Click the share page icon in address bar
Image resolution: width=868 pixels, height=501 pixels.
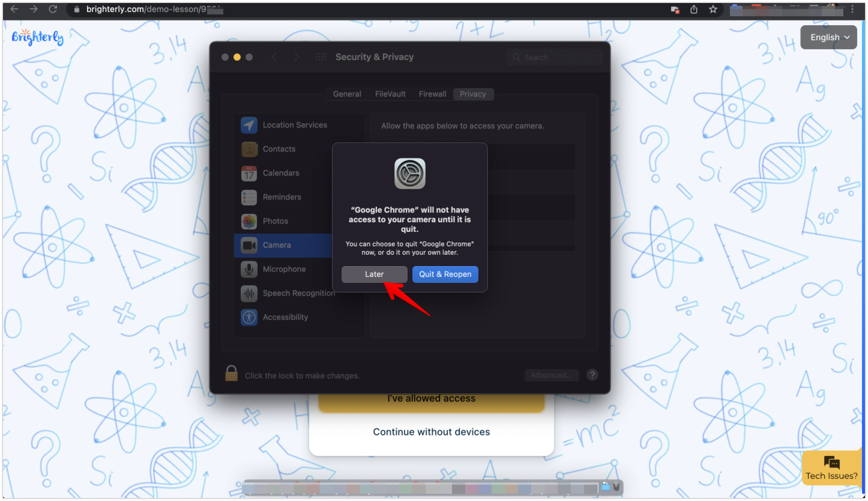point(694,10)
